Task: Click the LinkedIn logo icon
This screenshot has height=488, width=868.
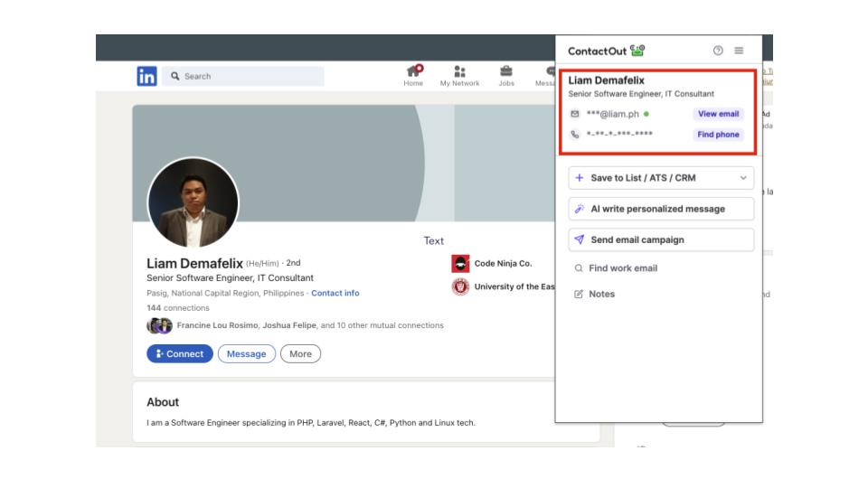Action: (146, 77)
